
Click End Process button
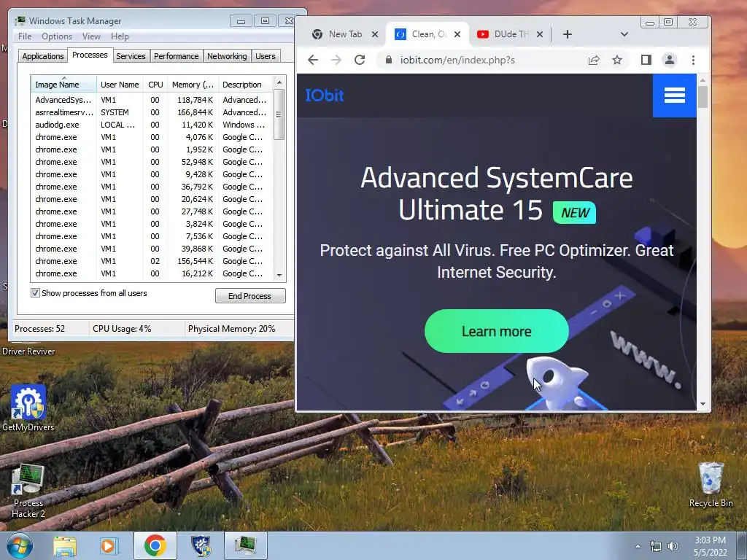click(250, 296)
